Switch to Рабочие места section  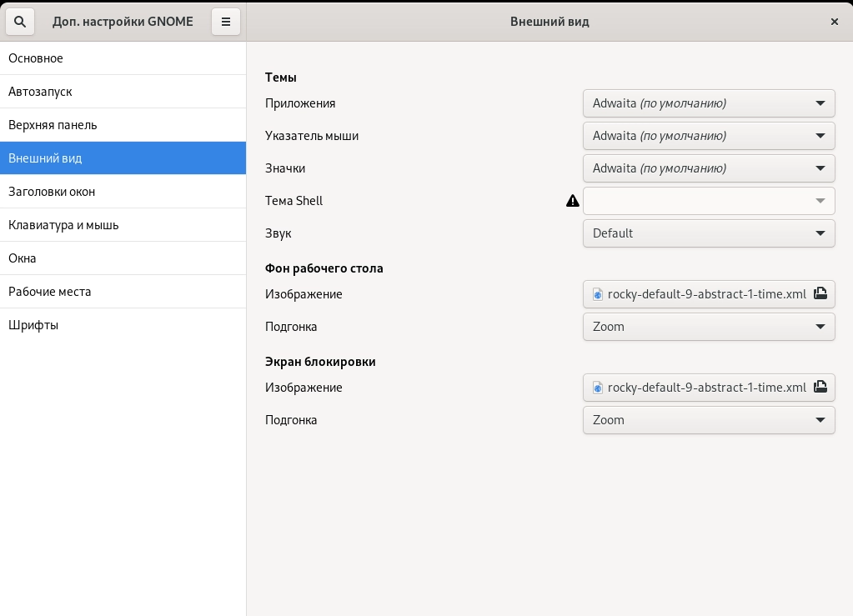click(123, 292)
